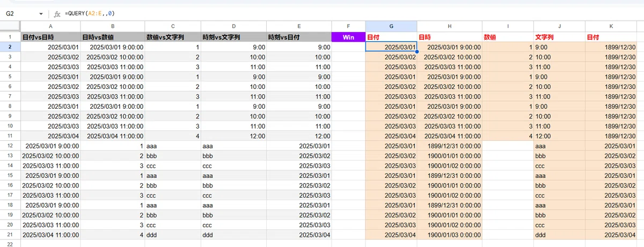Select row 21 header number
Viewport: 644px width, 247px height.
pos(10,235)
